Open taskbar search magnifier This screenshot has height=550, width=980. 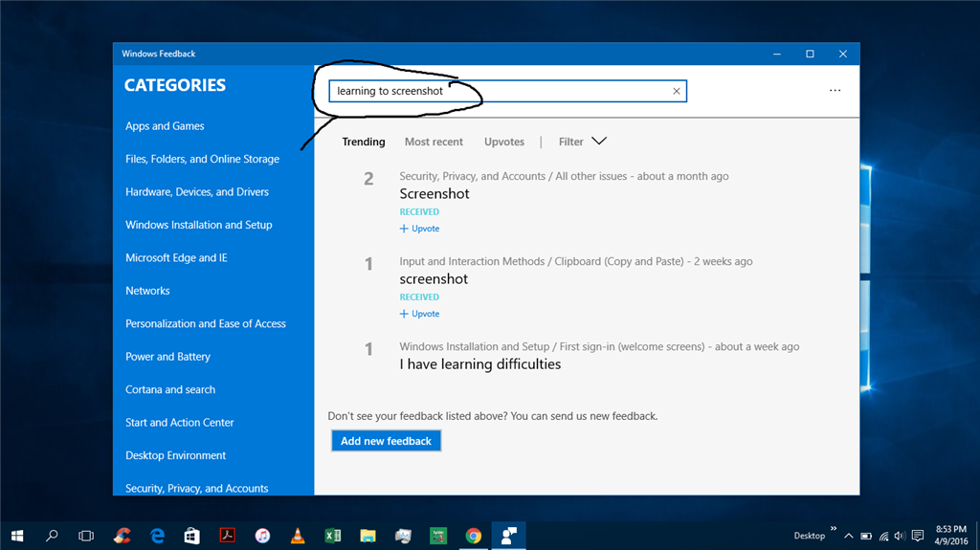click(52, 536)
